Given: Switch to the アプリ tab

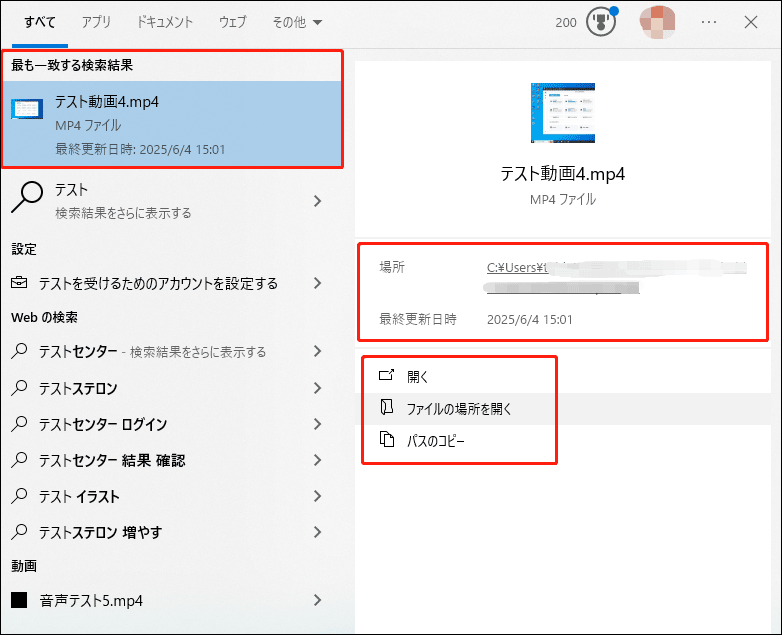Looking at the screenshot, I should coord(96,22).
